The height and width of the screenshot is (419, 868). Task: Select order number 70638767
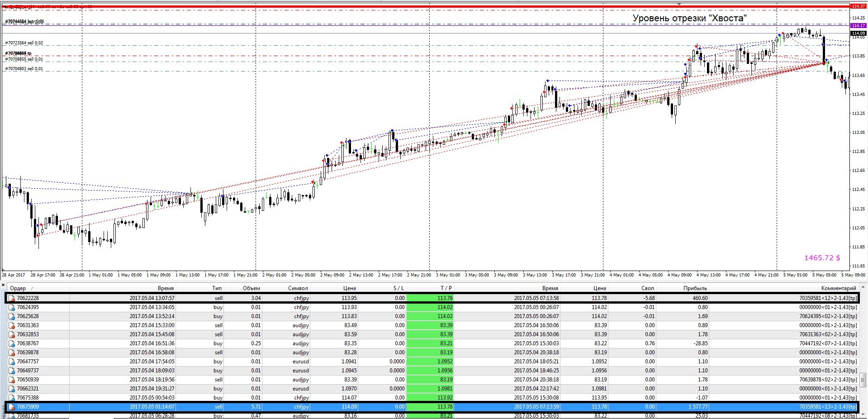tap(28, 343)
